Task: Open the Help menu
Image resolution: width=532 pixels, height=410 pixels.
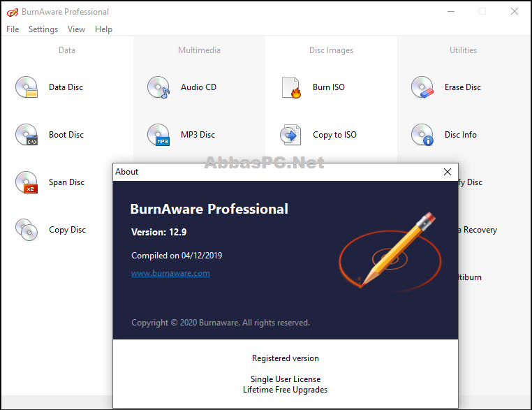Action: pos(103,29)
